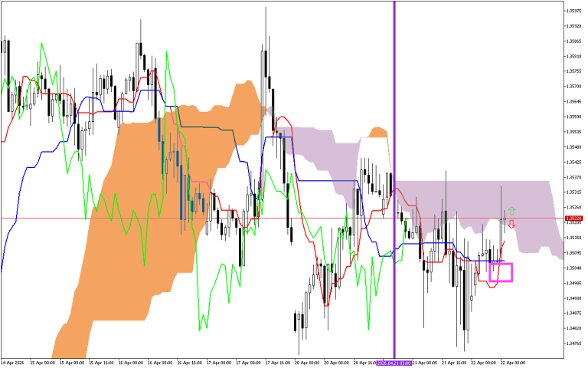Select the vertical purple line on the chart
The height and width of the screenshot is (368, 588).
[394, 179]
